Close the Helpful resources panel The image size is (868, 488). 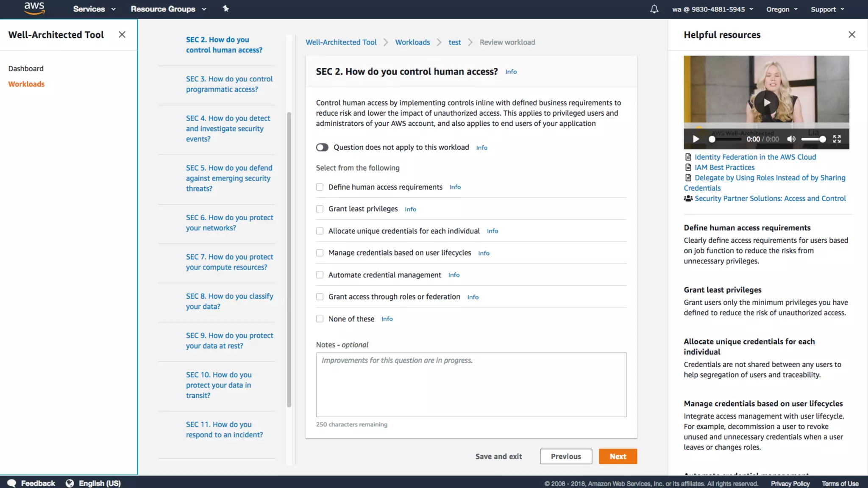pyautogui.click(x=851, y=35)
